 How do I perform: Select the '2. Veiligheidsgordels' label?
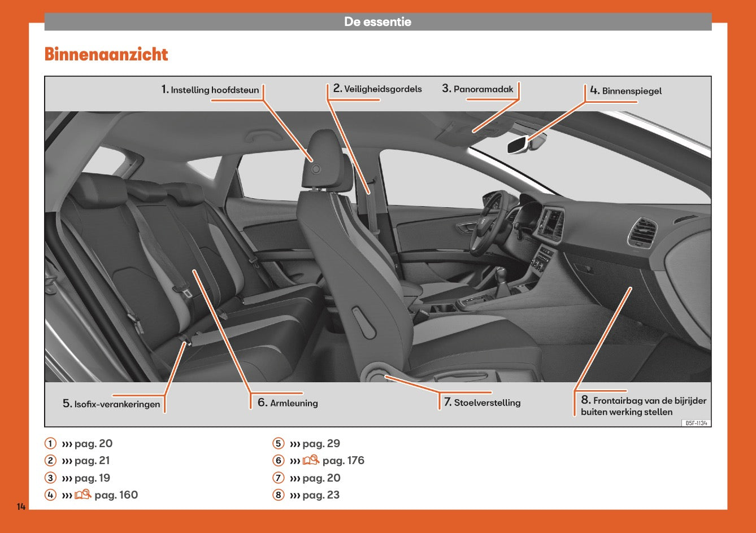pos(377,89)
